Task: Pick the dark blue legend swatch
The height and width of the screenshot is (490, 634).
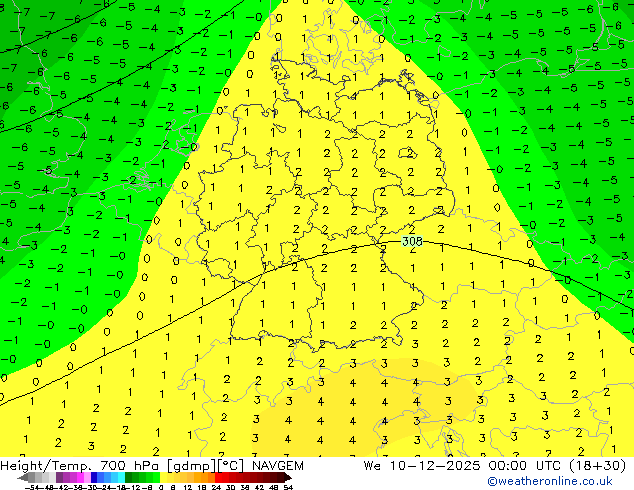Action: (94, 478)
